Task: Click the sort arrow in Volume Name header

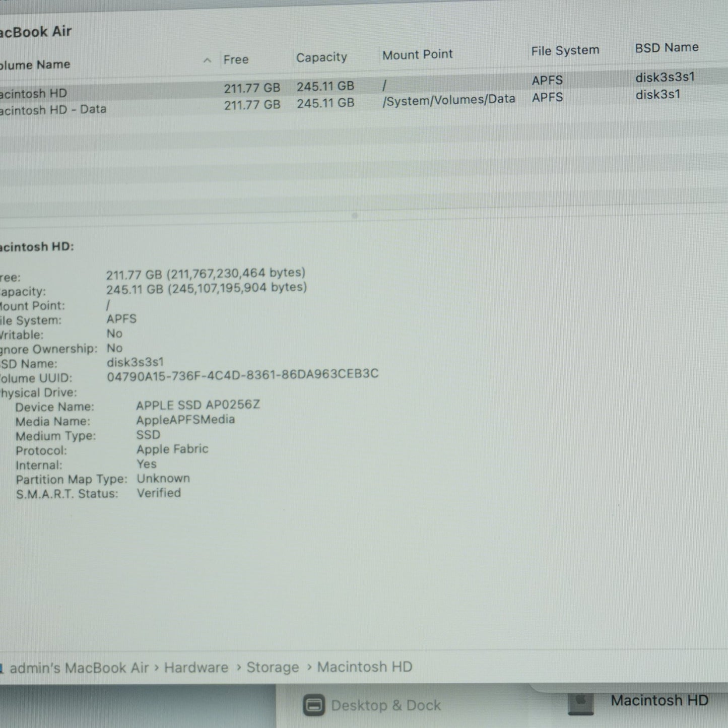Action: pos(207,60)
